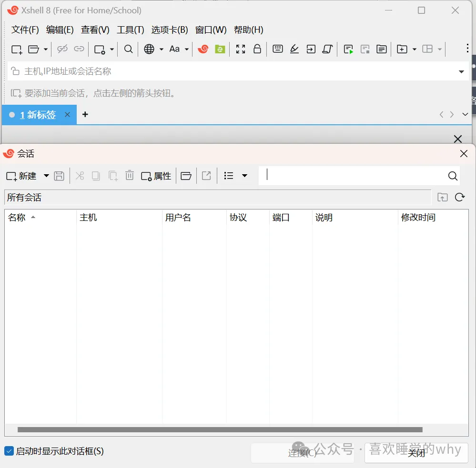Image resolution: width=476 pixels, height=468 pixels.
Task: Click the split layout icon in toolbar
Action: pos(427,49)
